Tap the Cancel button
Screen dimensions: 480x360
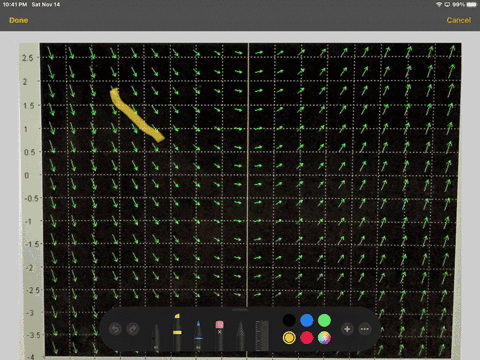(459, 20)
